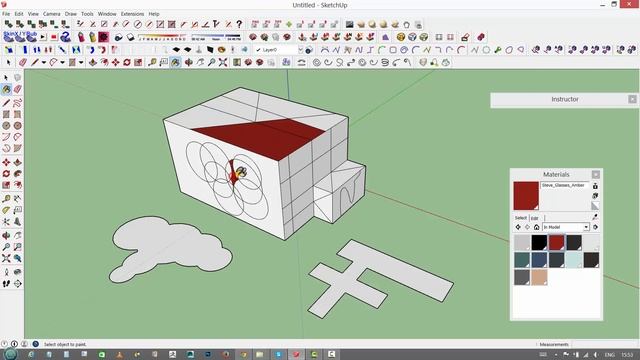Switch to the Select tab in Materials
The image size is (640, 360).
point(521,218)
